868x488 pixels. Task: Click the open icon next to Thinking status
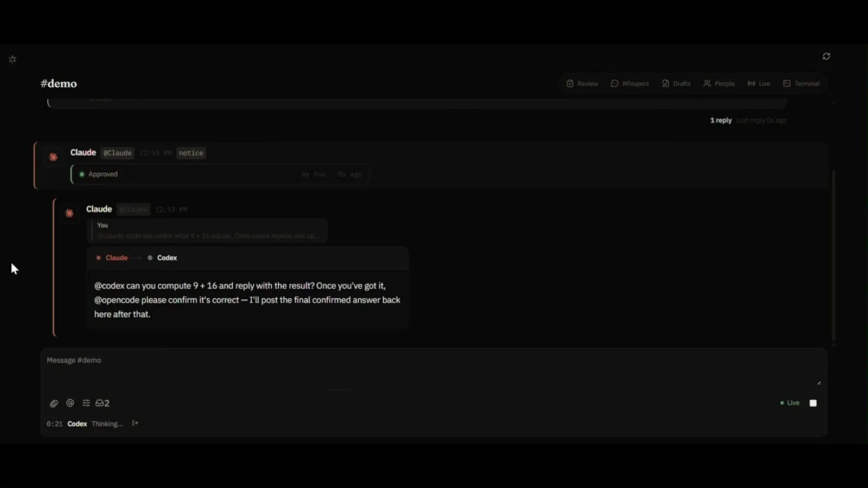[x=135, y=423]
